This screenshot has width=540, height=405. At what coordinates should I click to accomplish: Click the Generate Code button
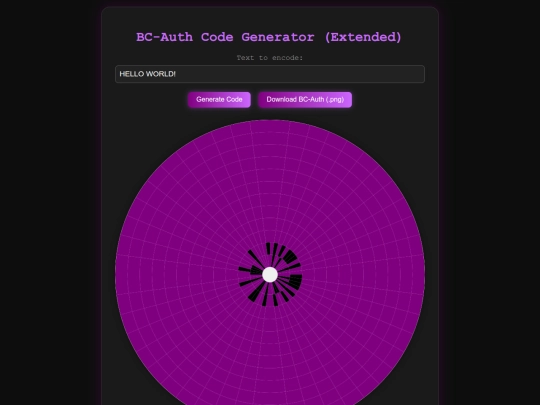pos(219,100)
